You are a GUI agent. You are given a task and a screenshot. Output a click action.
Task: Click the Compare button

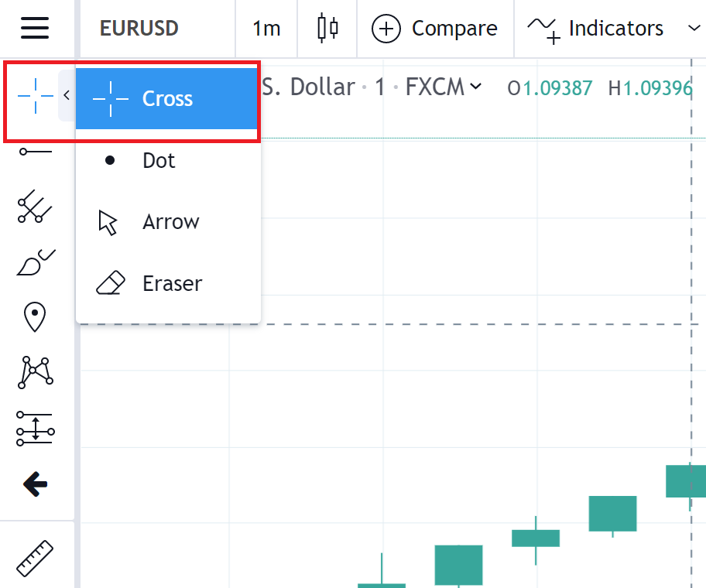coord(435,29)
